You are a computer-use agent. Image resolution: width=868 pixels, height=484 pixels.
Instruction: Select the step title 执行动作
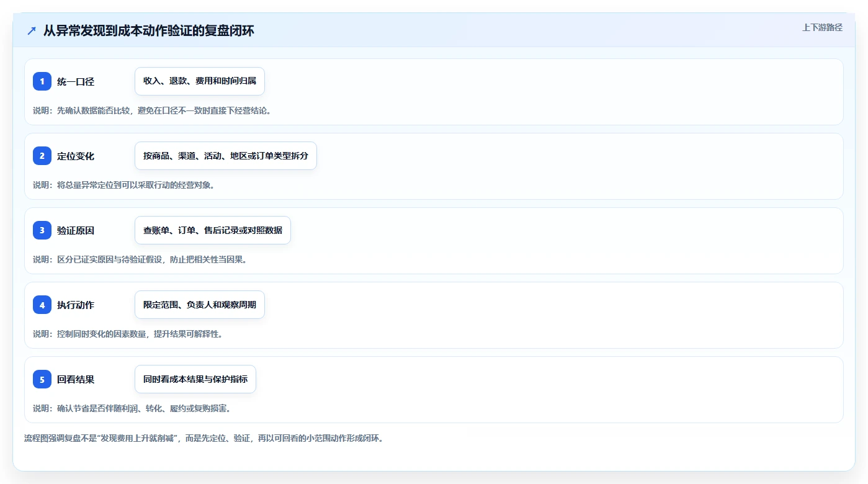click(x=76, y=305)
